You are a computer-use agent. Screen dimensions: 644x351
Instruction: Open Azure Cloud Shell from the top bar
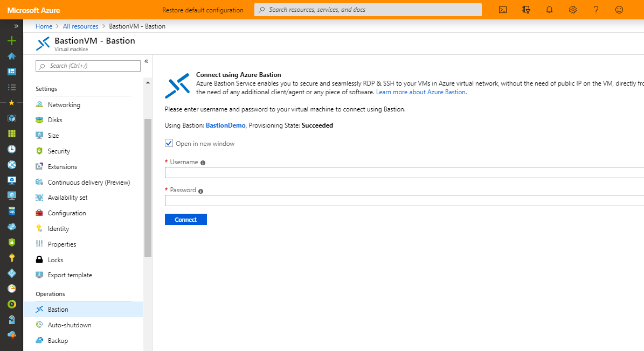502,10
